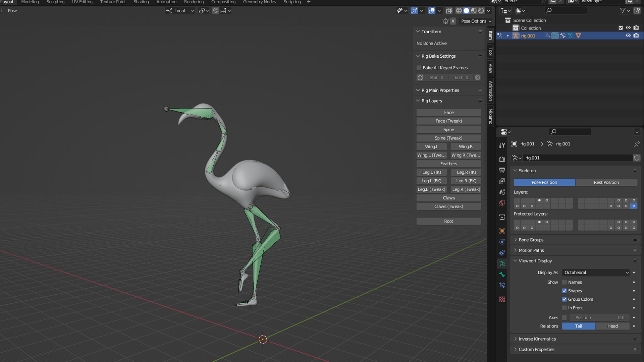Open the Physics properties tab
The width and height of the screenshot is (644, 362).
pos(502,242)
